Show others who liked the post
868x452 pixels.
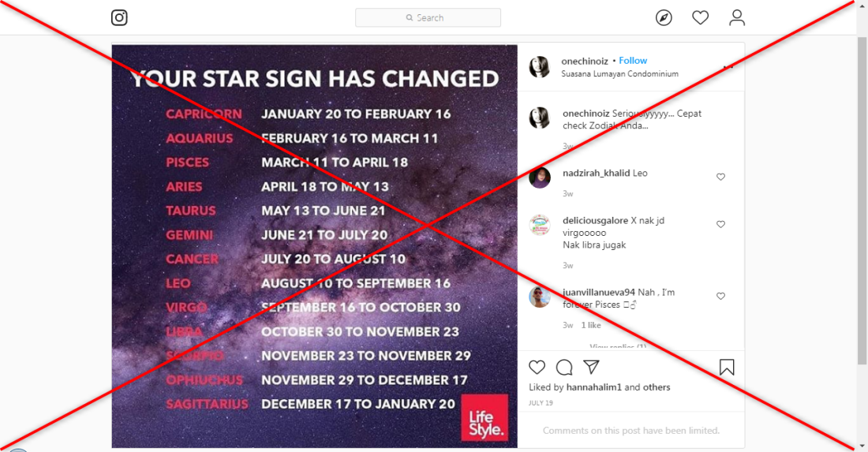pos(657,387)
